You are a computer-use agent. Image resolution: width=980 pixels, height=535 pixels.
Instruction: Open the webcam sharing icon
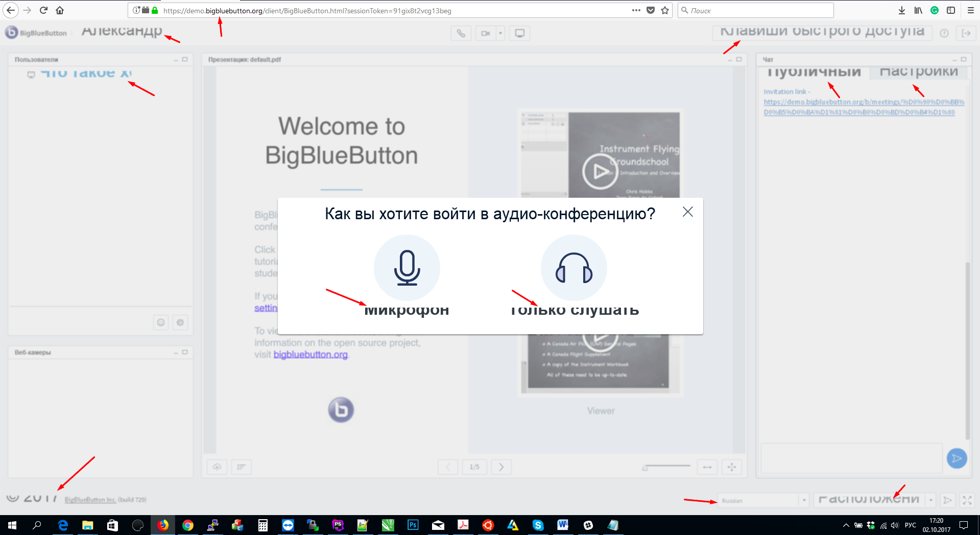point(486,33)
